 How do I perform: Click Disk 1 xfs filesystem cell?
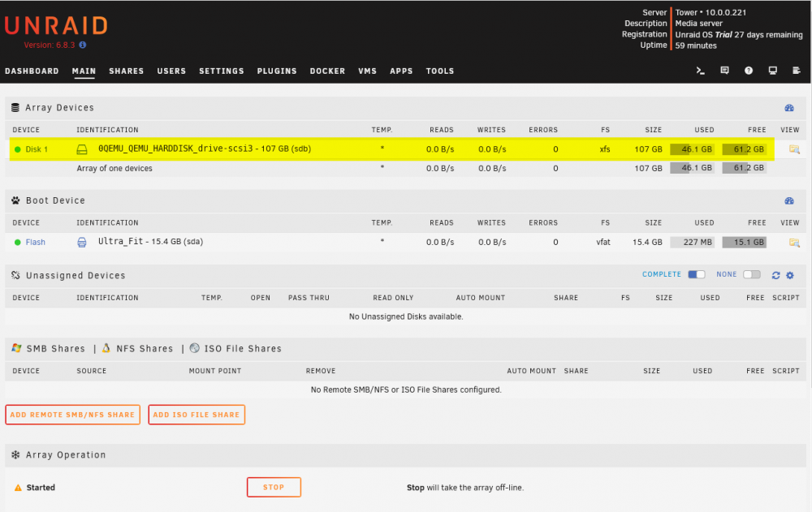605,149
